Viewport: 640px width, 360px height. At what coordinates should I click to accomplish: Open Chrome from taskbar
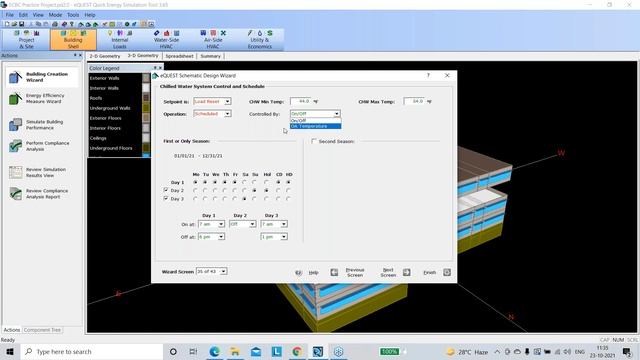click(297, 351)
